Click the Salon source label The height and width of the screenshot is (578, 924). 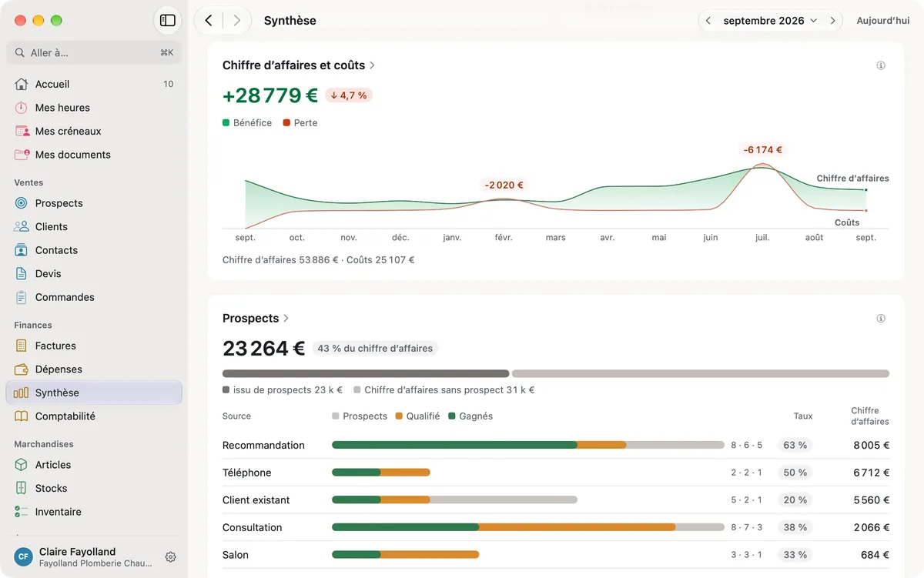[x=236, y=555]
